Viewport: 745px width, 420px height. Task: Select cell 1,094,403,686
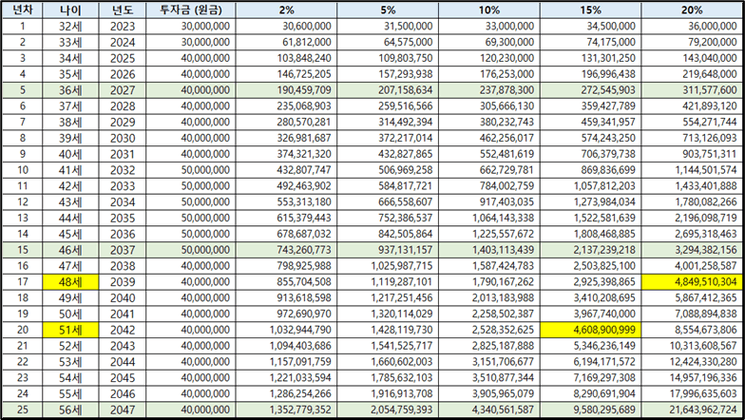[286, 346]
